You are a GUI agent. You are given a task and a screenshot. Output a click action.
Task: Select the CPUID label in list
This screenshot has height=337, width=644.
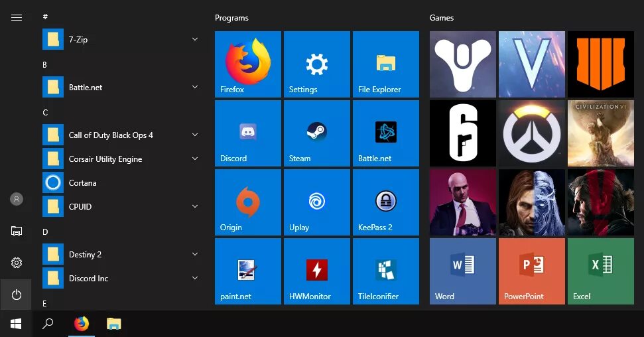click(x=80, y=207)
